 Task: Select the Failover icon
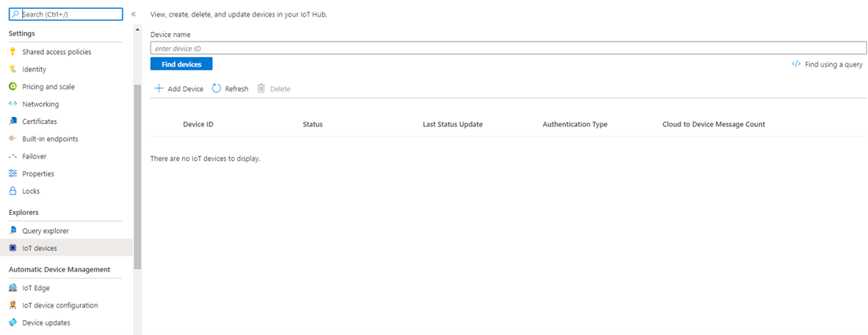point(13,156)
